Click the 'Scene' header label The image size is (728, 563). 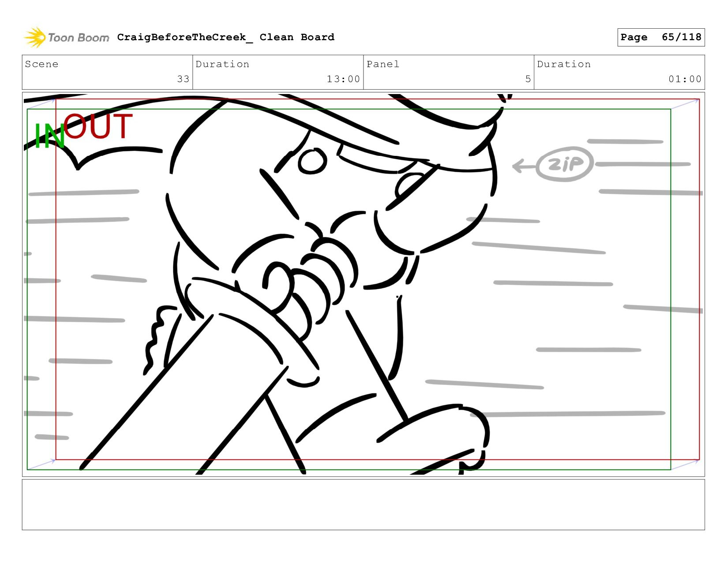[x=41, y=64]
